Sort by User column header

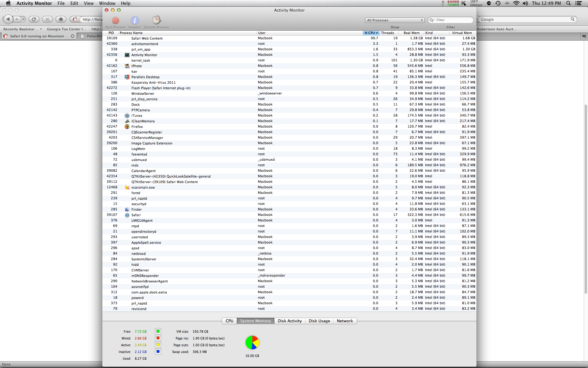310,33
